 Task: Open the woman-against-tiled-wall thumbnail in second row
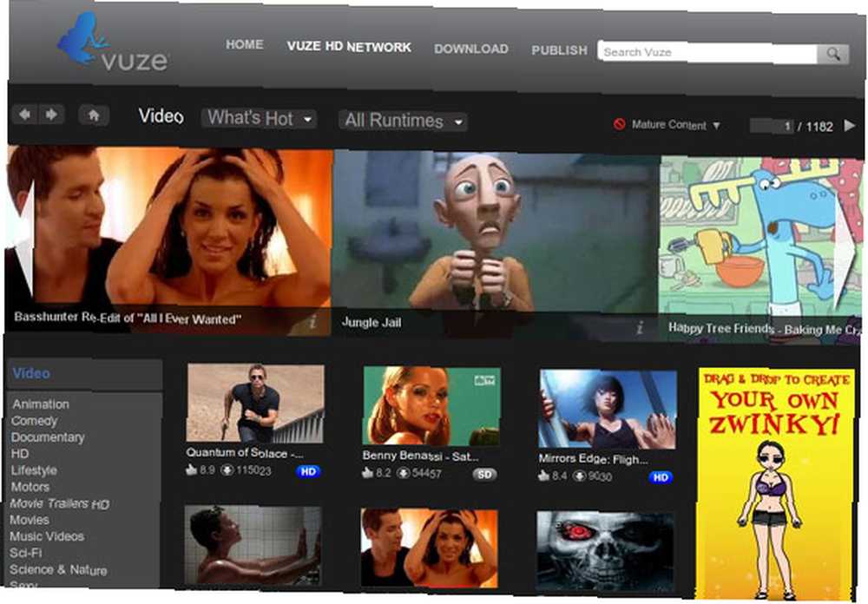pyautogui.click(x=253, y=545)
